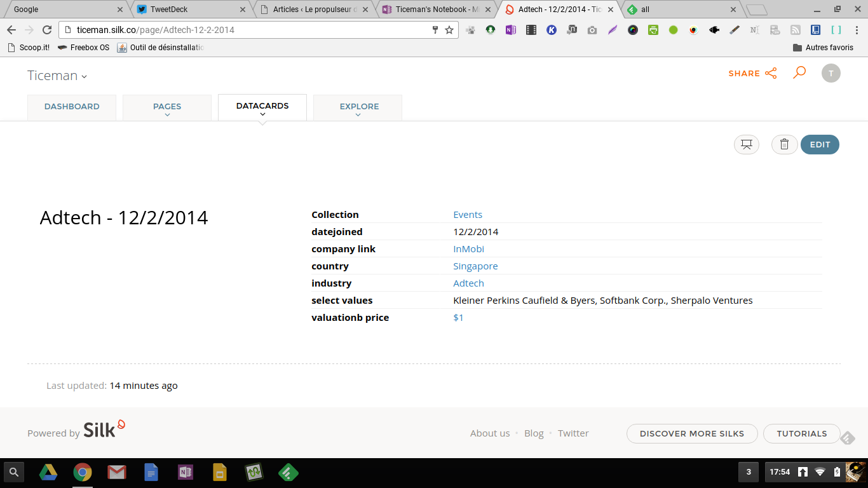Open the Silk search magnifier

[799, 72]
